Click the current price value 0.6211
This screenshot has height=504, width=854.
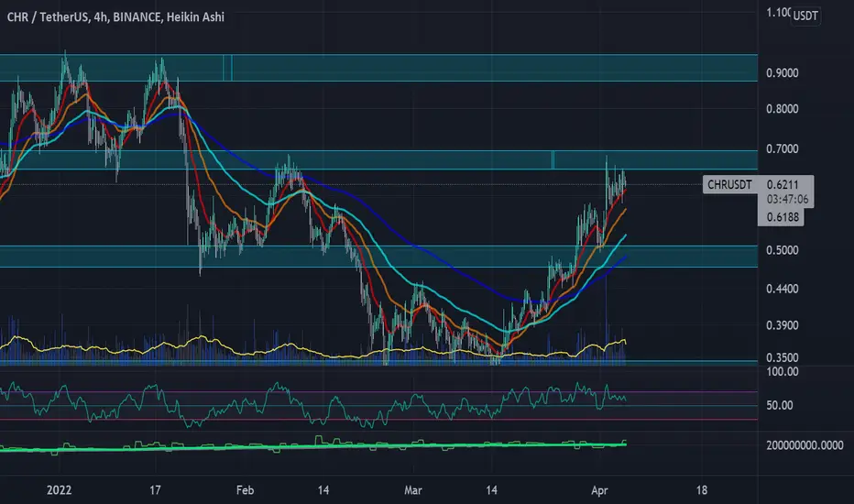783,185
